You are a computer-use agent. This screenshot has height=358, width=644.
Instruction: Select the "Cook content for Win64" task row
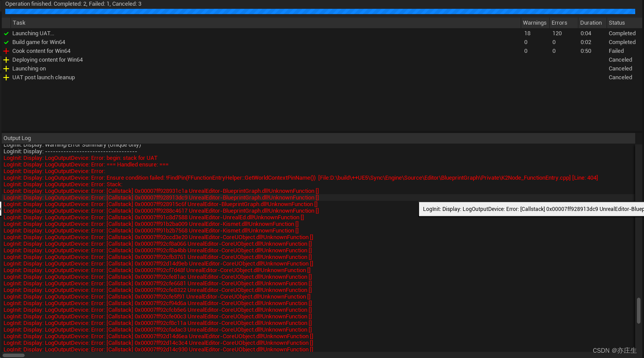pyautogui.click(x=176, y=51)
